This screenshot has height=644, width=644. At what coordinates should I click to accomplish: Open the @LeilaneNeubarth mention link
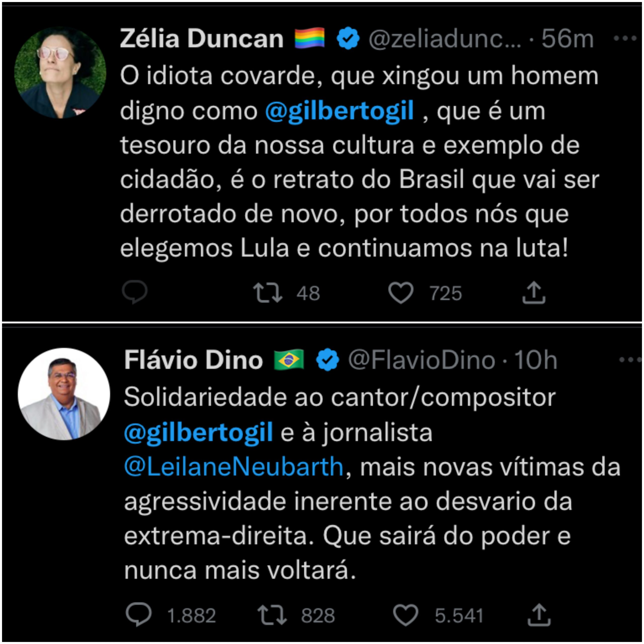(234, 467)
